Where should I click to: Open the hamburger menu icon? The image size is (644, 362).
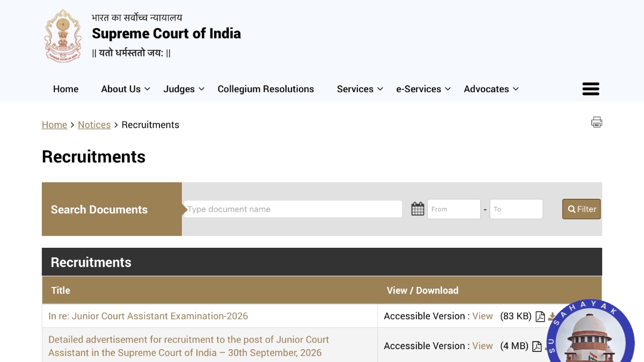click(590, 89)
